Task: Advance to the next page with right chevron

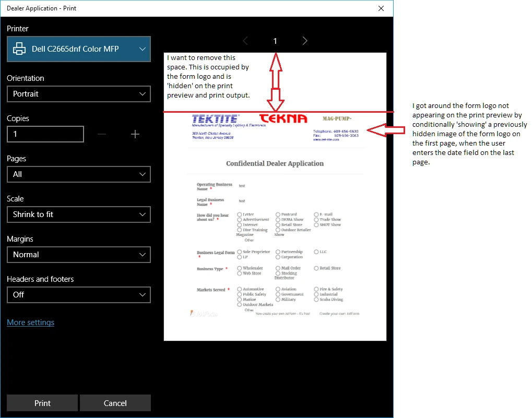Action: 305,41
